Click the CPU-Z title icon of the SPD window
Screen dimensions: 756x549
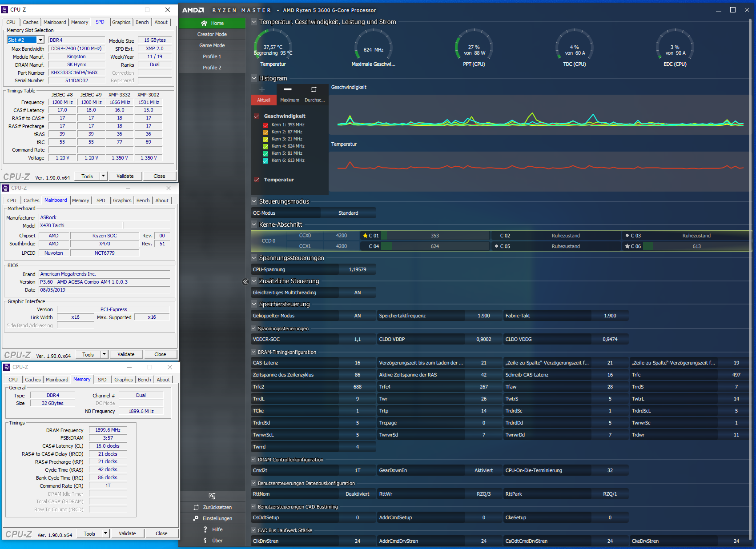click(5, 9)
